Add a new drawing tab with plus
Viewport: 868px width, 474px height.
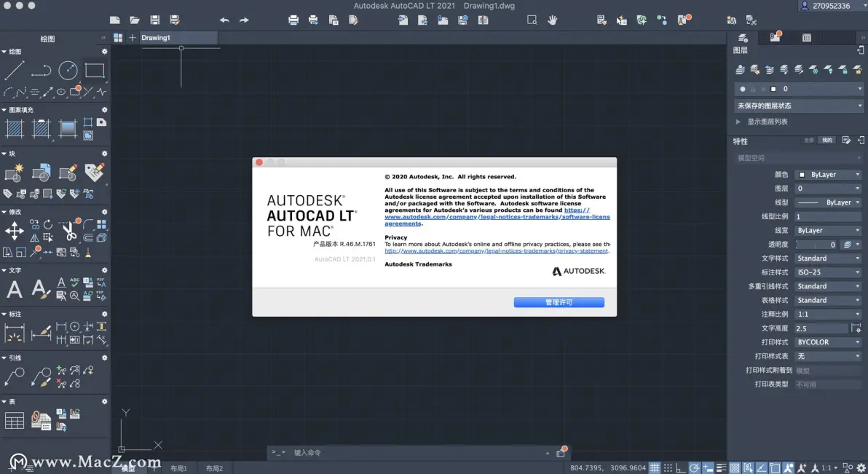(x=133, y=38)
